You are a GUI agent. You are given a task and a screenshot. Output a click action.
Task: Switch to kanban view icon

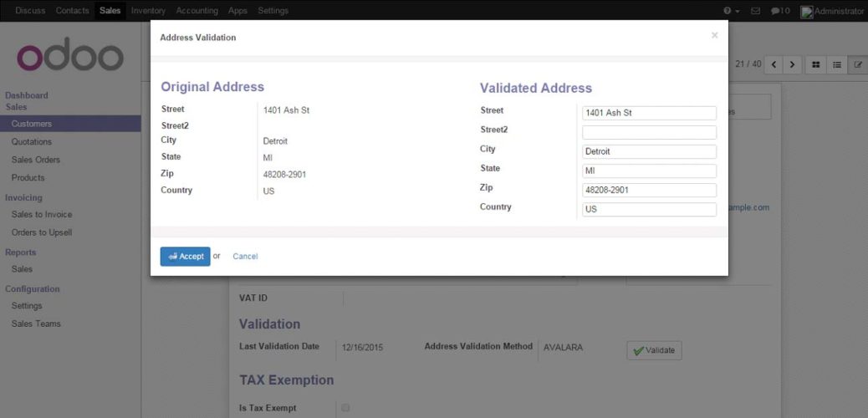pyautogui.click(x=815, y=64)
